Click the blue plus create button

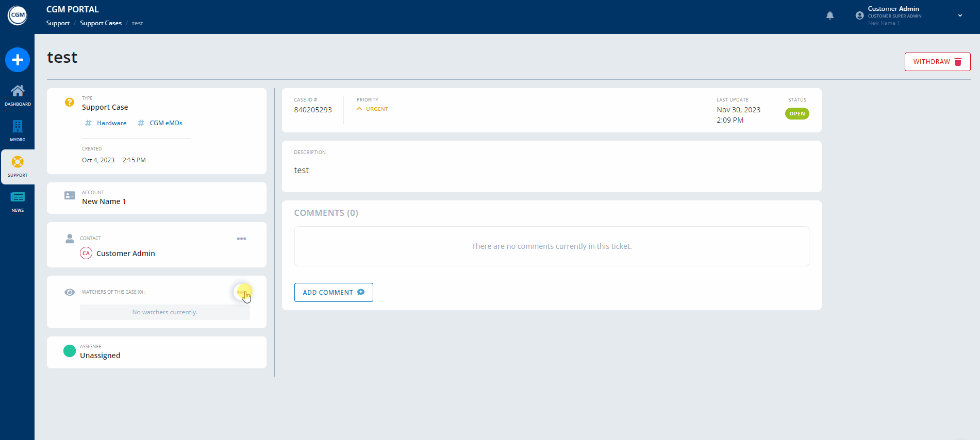point(18,60)
